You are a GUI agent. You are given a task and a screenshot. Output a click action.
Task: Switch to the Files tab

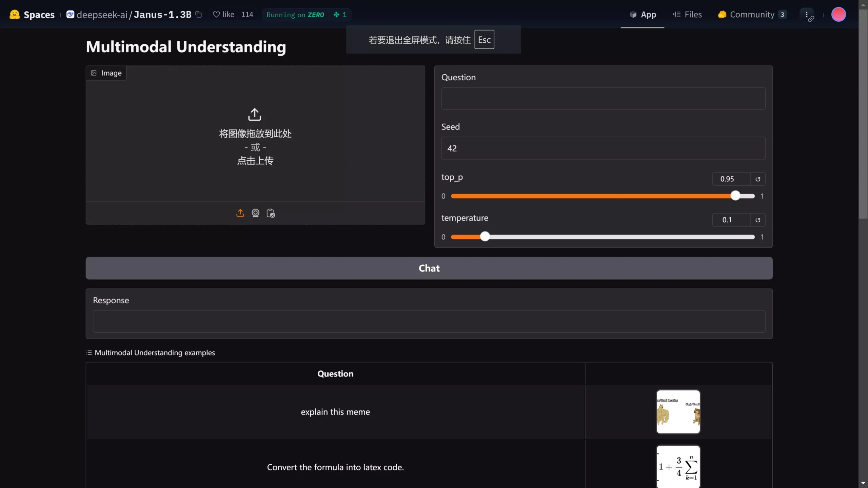(687, 15)
